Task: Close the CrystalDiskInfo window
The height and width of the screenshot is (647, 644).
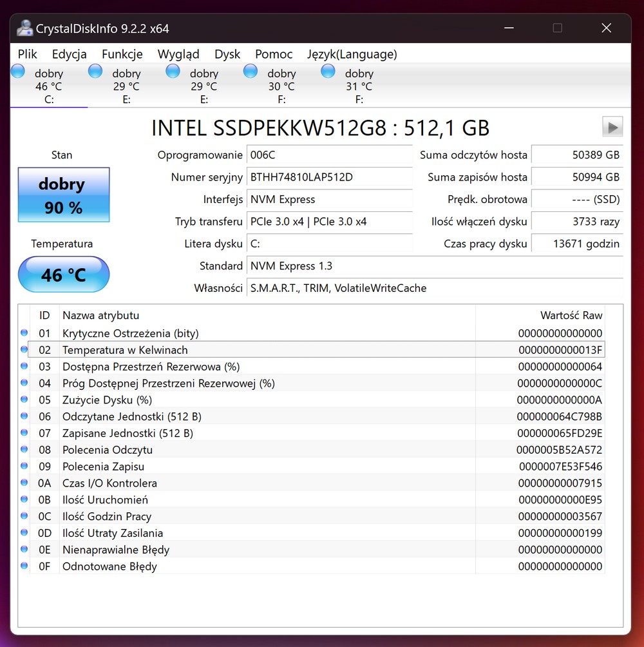Action: click(606, 28)
